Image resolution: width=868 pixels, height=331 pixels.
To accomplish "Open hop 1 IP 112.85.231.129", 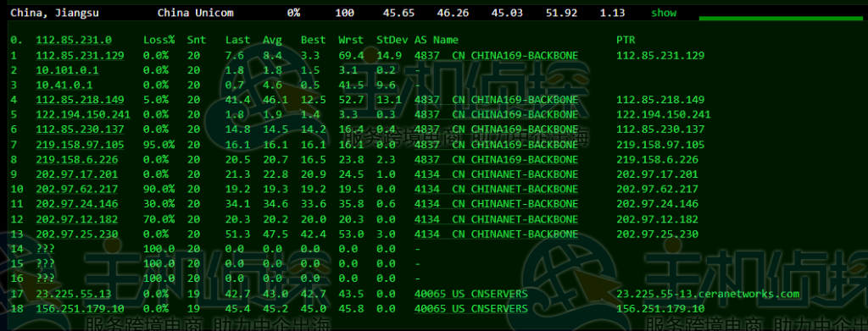I will [81, 55].
